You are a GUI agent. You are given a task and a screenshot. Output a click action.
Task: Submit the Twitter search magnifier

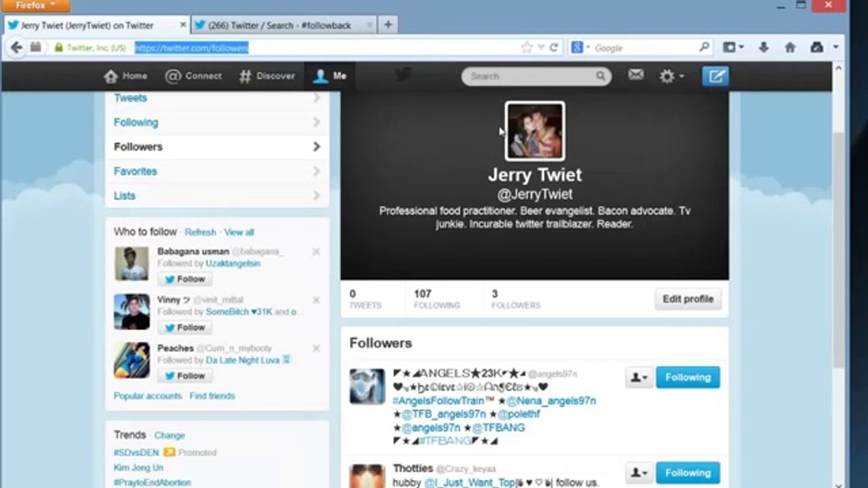(x=601, y=76)
